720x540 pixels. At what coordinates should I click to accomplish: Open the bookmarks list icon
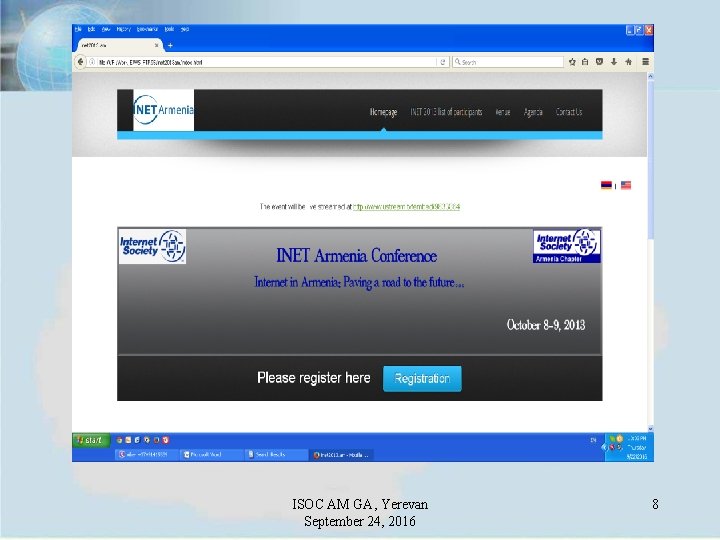(585, 62)
